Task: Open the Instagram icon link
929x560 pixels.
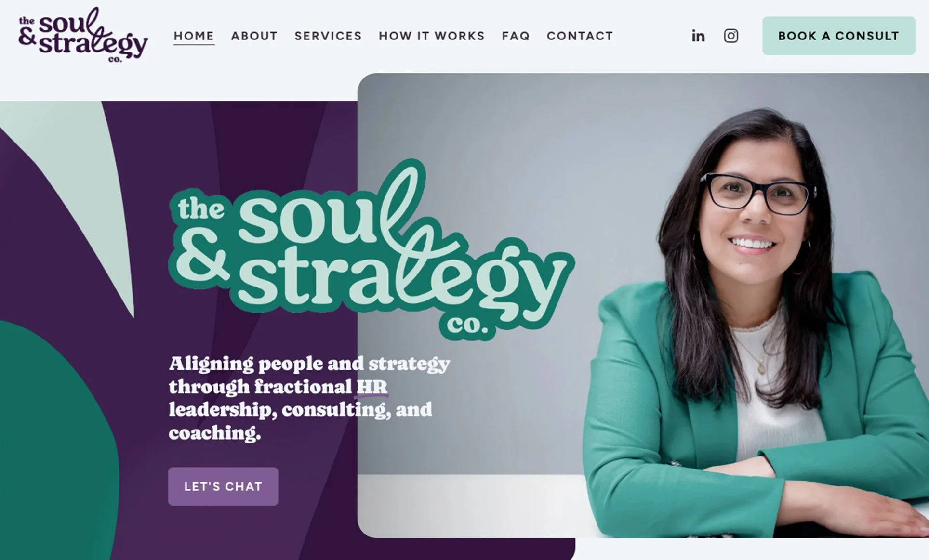Action: click(731, 36)
